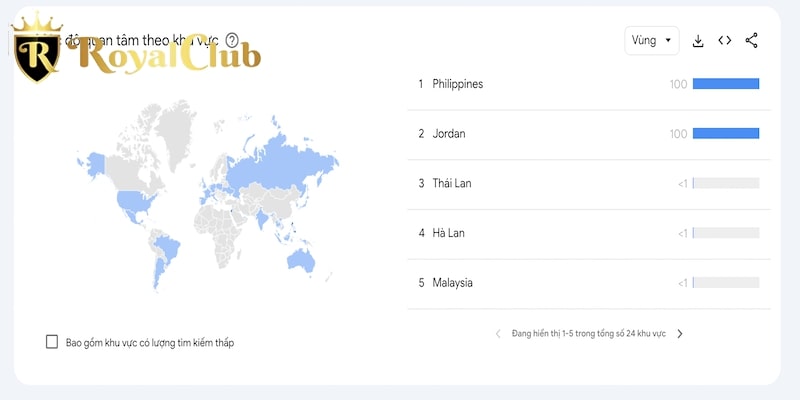Click the RoyalClub gold text logo
Screen dimensions: 800x400
coord(165,56)
